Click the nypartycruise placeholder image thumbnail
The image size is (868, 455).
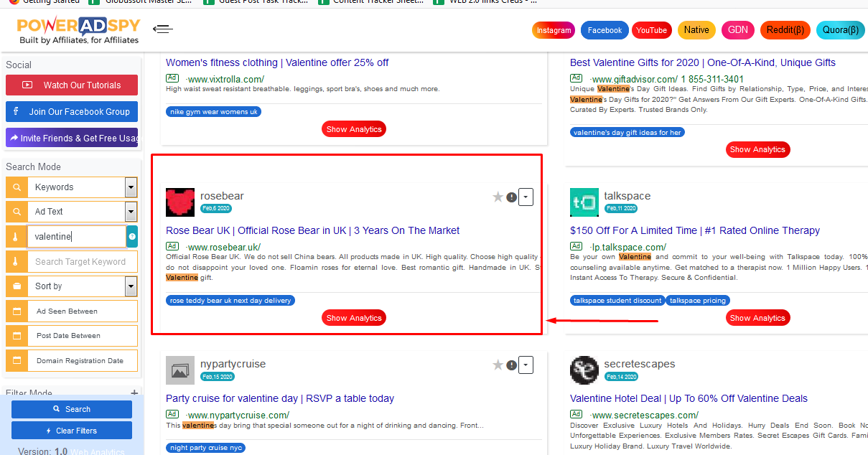pyautogui.click(x=180, y=370)
